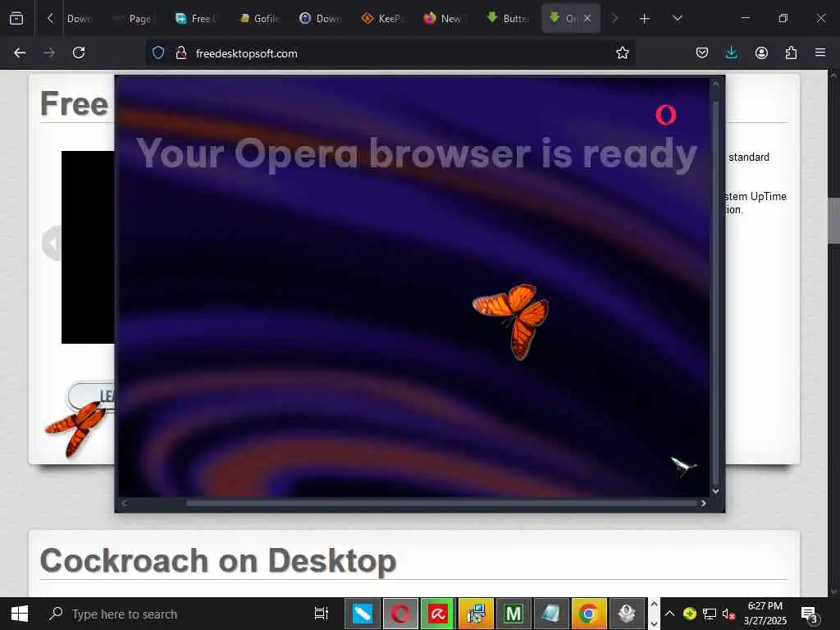Open Google Chrome from the taskbar
Screen dimensions: 840x630
(x=589, y=614)
